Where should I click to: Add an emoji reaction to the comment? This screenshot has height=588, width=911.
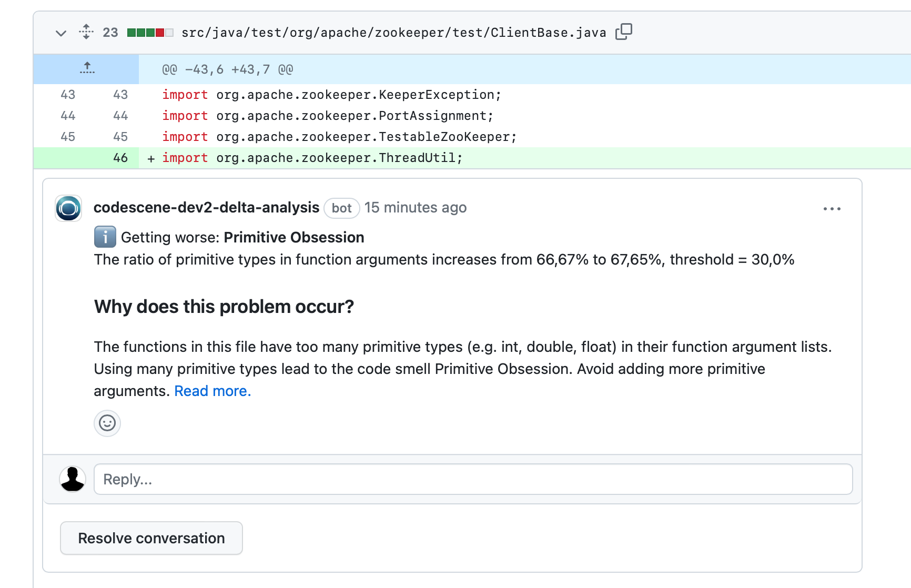click(x=107, y=423)
